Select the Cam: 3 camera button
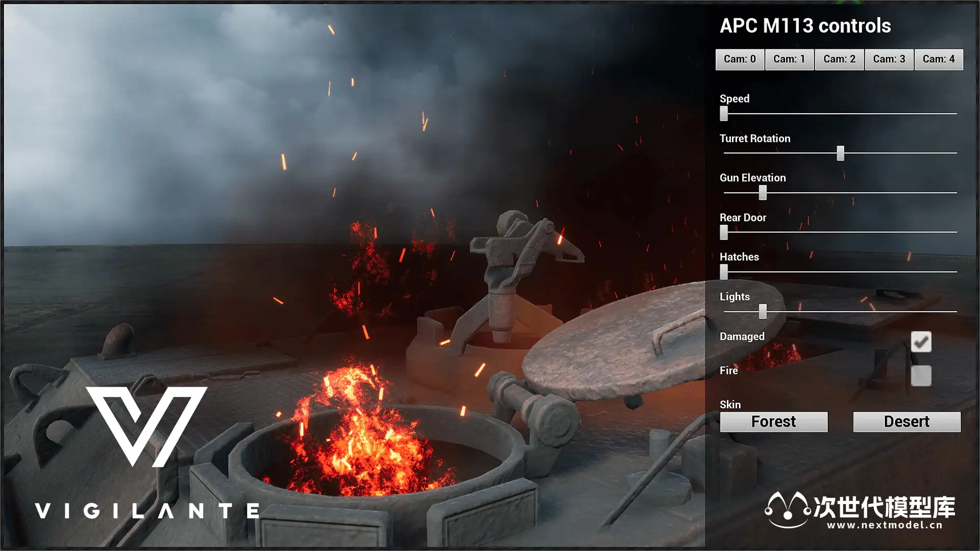This screenshot has height=551, width=980. coord(889,59)
